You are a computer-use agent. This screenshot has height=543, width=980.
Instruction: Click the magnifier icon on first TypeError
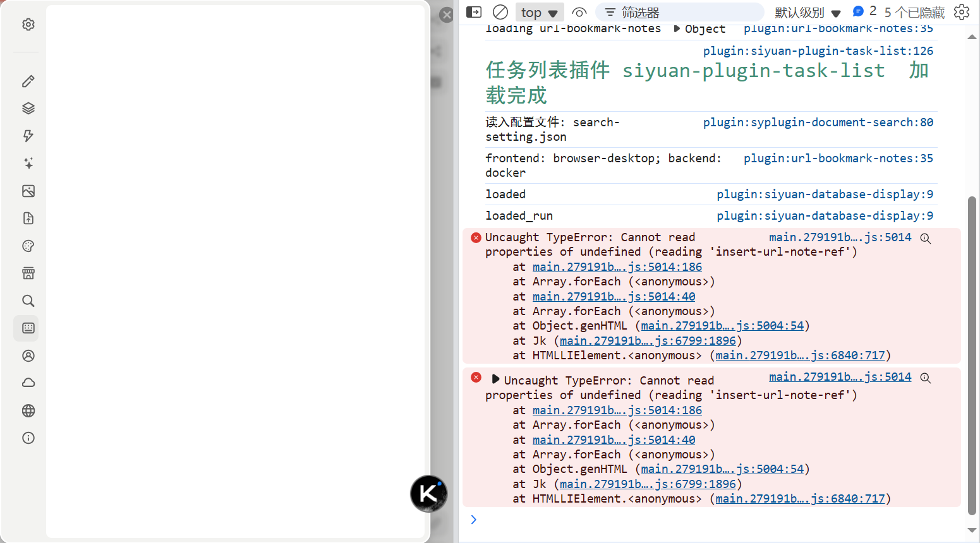click(926, 238)
